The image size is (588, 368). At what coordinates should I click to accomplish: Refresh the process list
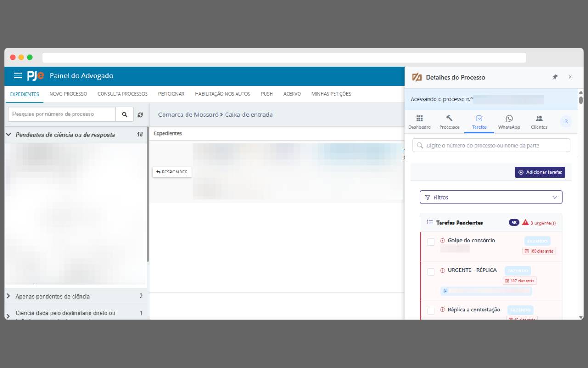tap(140, 115)
